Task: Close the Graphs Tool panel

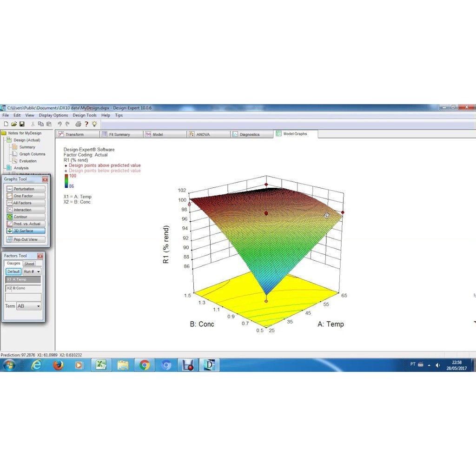Action: pyautogui.click(x=45, y=179)
